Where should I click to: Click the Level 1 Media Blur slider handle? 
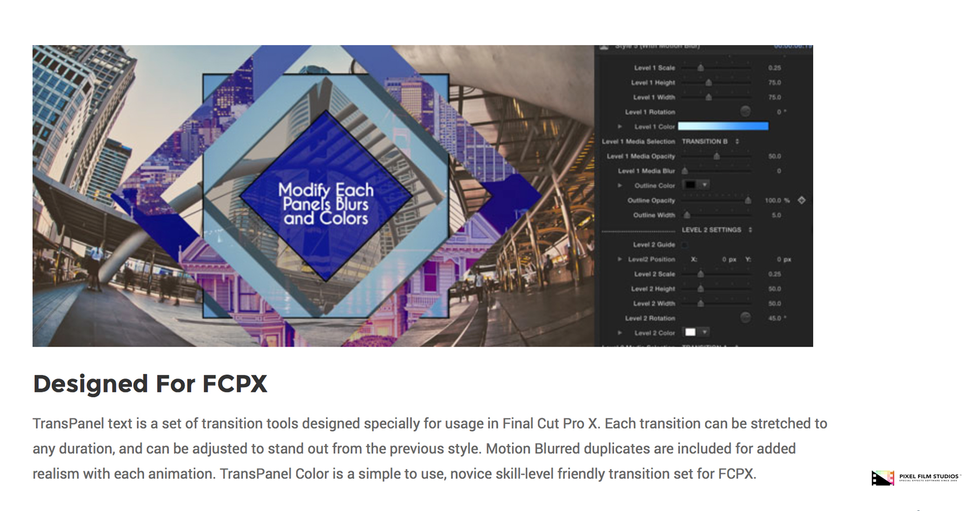click(685, 171)
